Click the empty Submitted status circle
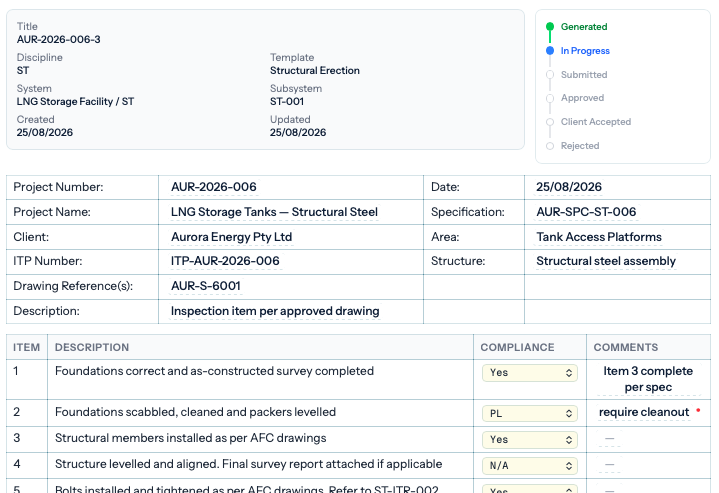The width and height of the screenshot is (719, 493). pos(550,74)
